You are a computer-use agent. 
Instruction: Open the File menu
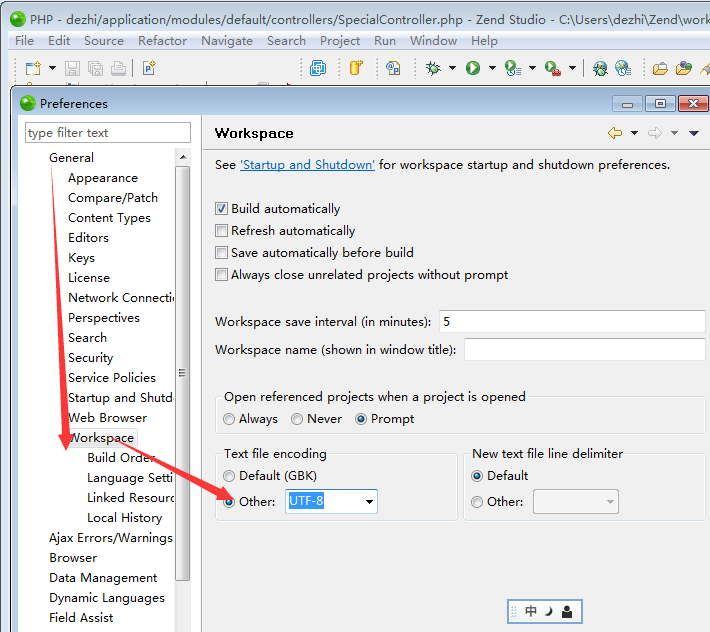(24, 41)
